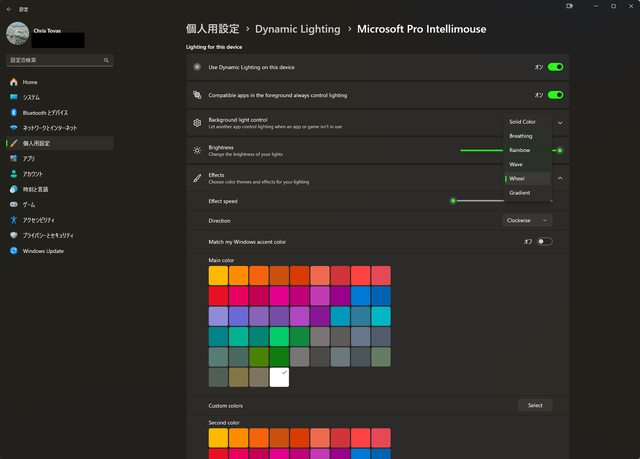Viewport: 640px width, 459px height.
Task: Pick the white swatch in Main color
Action: click(x=279, y=378)
